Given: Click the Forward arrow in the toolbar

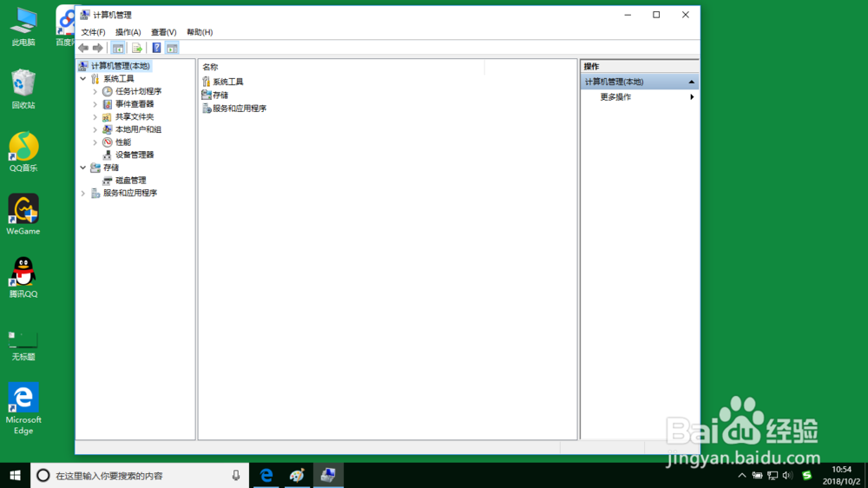Looking at the screenshot, I should coord(98,48).
